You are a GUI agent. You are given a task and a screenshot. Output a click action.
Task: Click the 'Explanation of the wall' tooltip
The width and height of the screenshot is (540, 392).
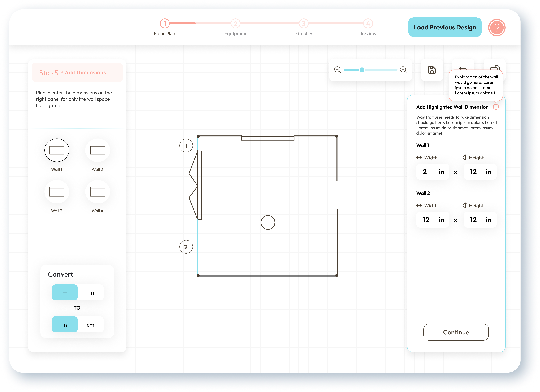tap(475, 85)
